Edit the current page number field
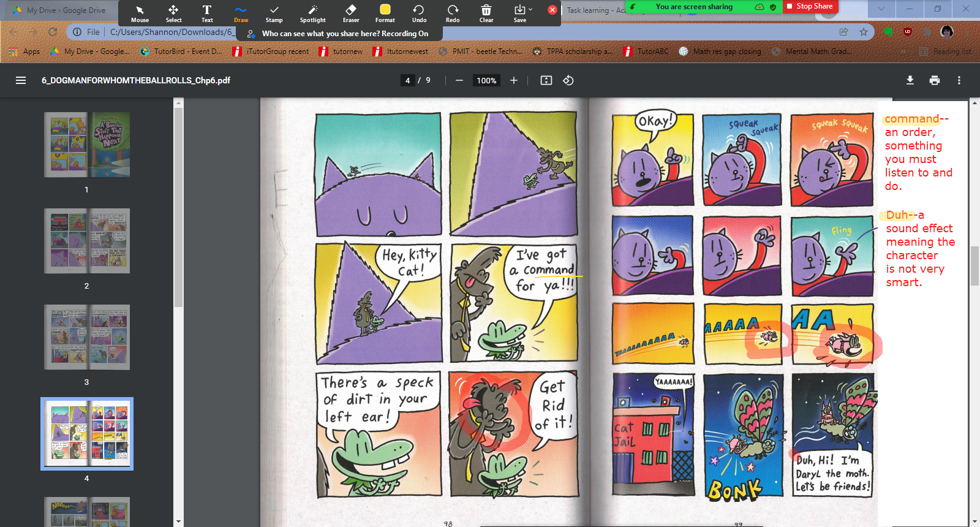This screenshot has height=527, width=980. point(407,80)
